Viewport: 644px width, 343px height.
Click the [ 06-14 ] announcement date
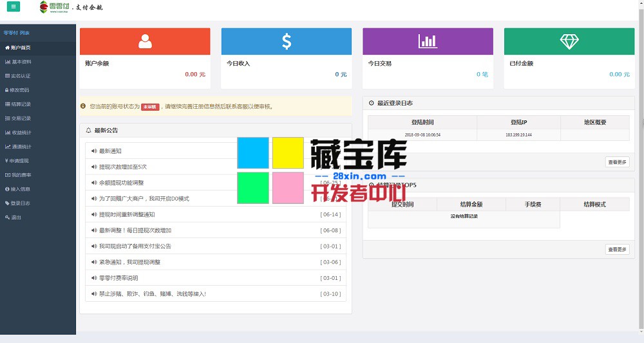pyautogui.click(x=330, y=214)
